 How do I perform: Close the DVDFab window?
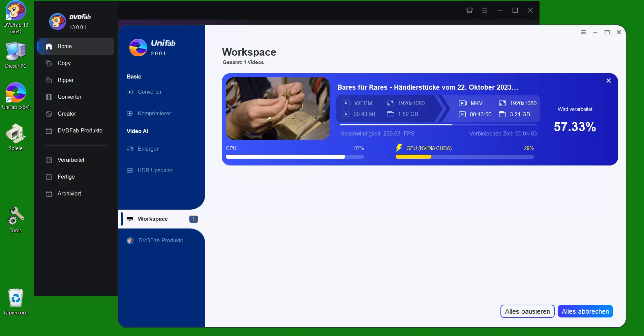tap(530, 10)
